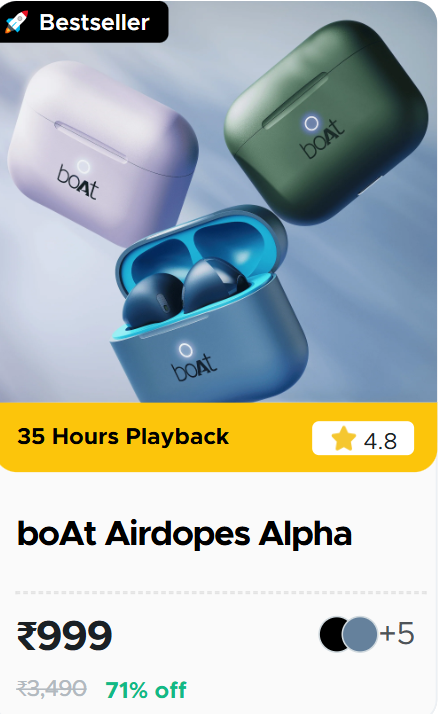Click the Bestseller badge label
Image resolution: width=439 pixels, height=714 pixels.
pyautogui.click(x=94, y=22)
